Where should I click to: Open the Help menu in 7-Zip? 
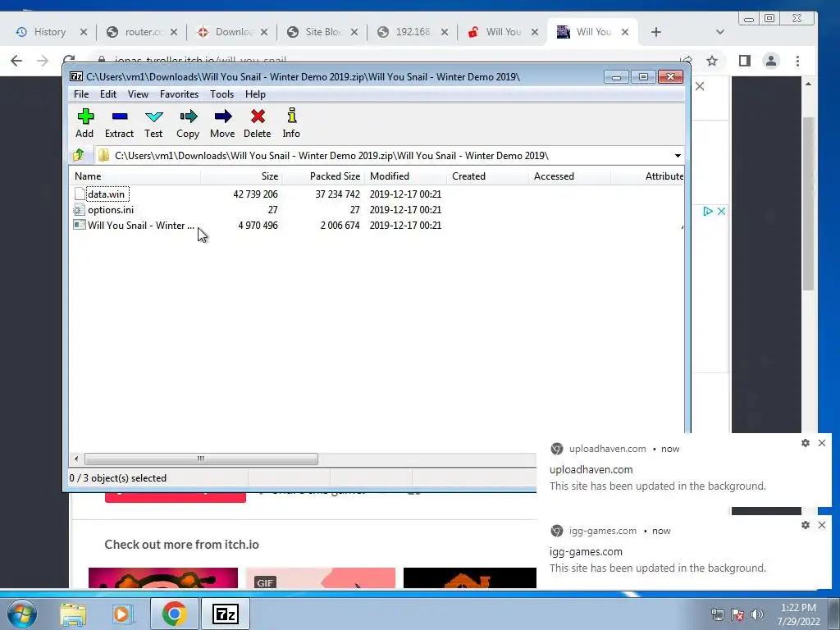click(x=256, y=94)
